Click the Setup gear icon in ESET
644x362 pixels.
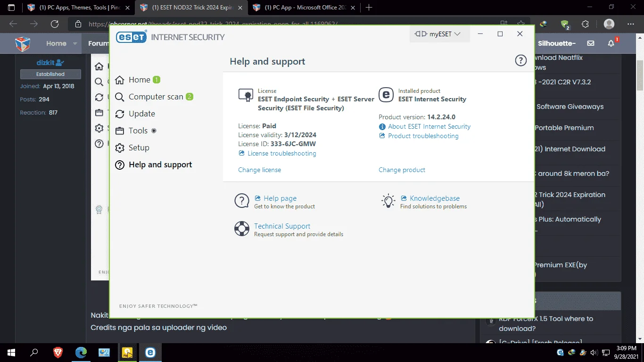(x=120, y=148)
